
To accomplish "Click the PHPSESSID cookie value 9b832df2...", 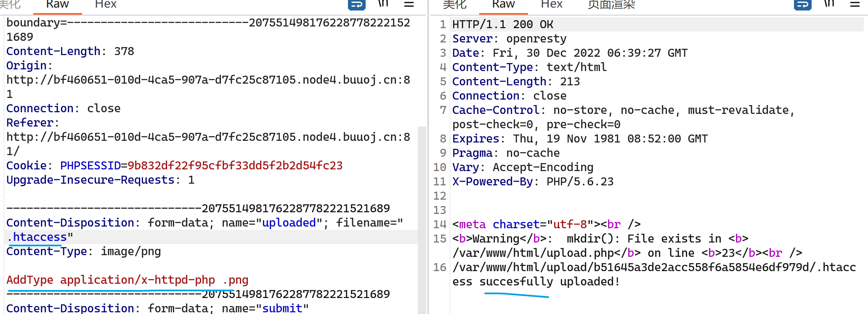I will coord(235,166).
